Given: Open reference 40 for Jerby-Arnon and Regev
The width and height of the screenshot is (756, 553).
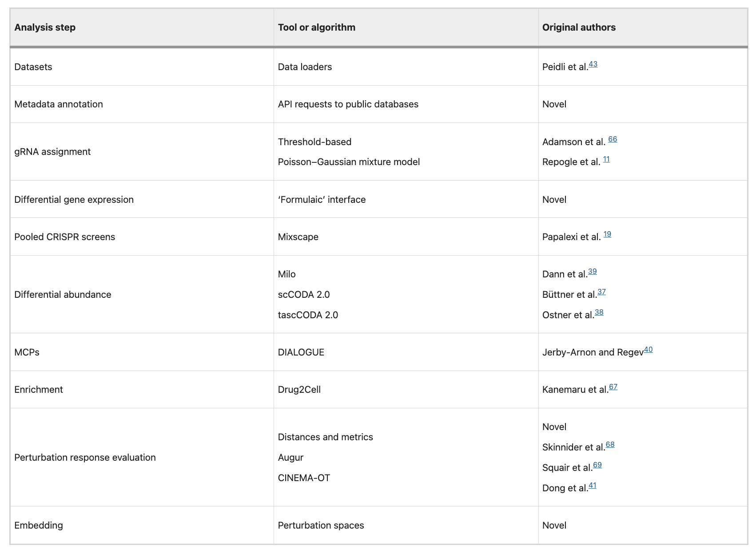Looking at the screenshot, I should pos(649,350).
